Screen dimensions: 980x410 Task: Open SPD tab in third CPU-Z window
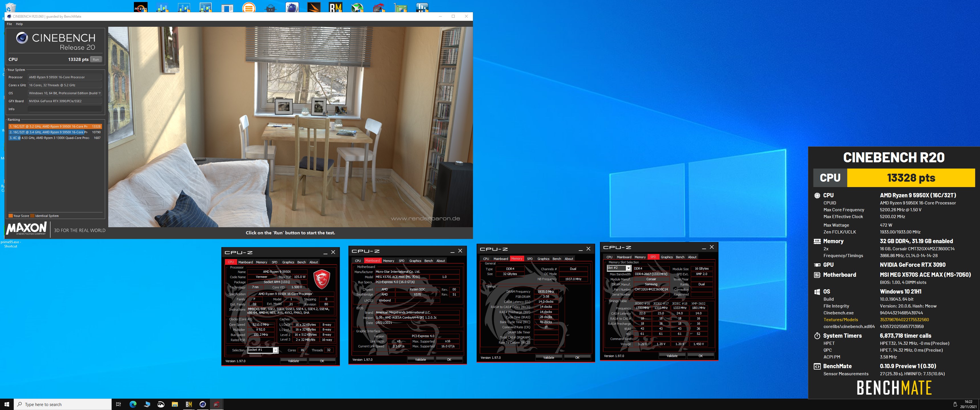pos(530,259)
